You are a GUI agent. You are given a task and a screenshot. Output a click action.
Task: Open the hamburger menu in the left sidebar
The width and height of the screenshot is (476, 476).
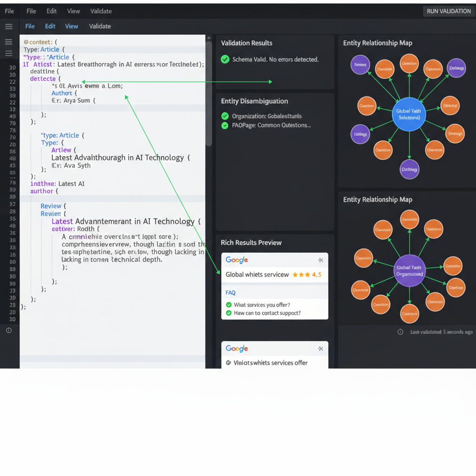8,26
